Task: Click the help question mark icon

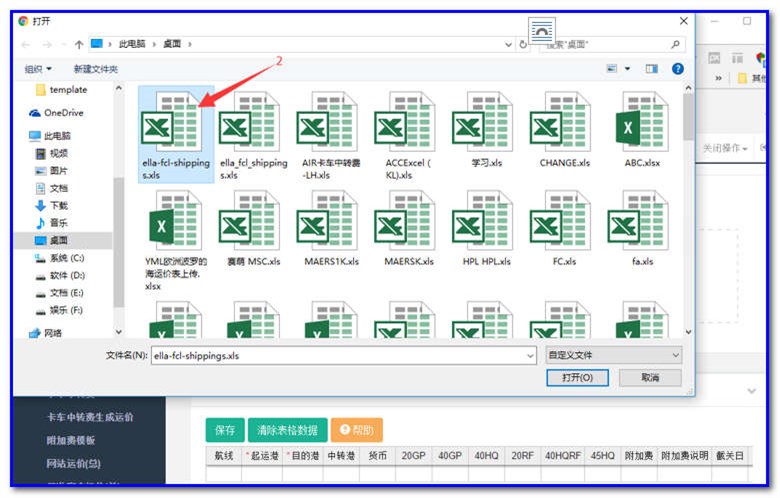Action: click(x=677, y=68)
